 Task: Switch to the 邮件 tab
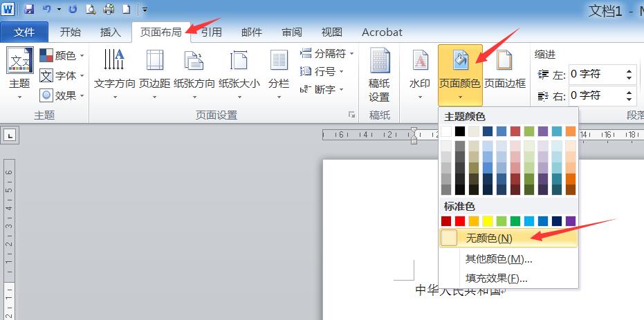(252, 32)
